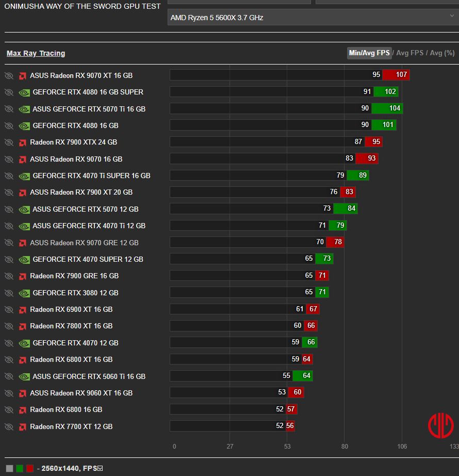Click Nvidia logo beside ASUS RTX 5070 Ti

[24, 109]
